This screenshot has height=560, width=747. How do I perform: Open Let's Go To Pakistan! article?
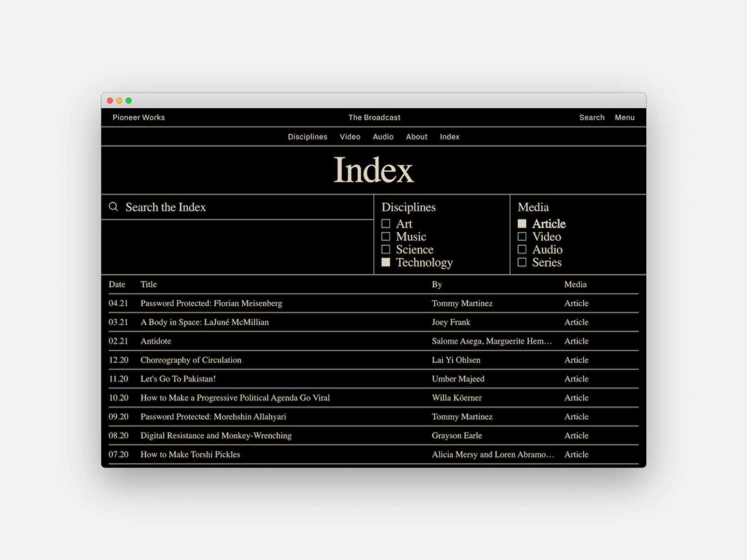(178, 379)
